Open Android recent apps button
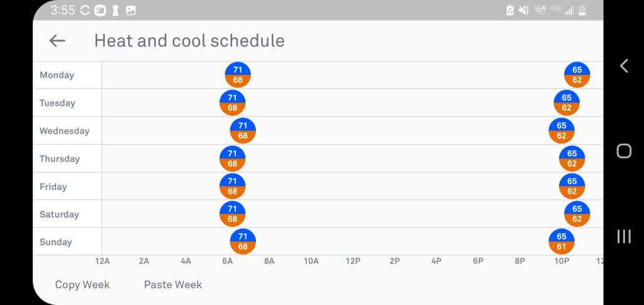This screenshot has height=305, width=644. click(624, 236)
